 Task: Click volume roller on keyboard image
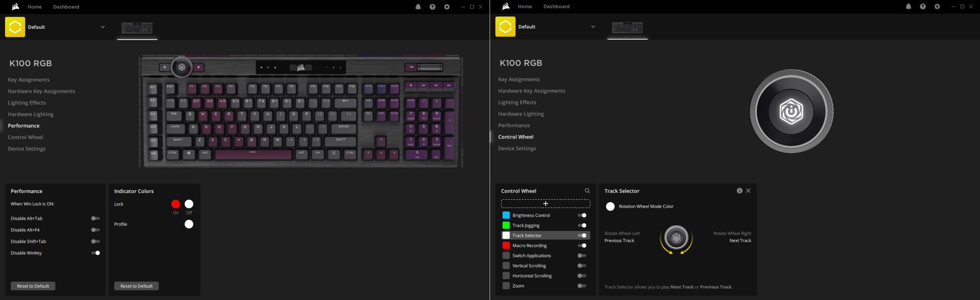pyautogui.click(x=430, y=67)
